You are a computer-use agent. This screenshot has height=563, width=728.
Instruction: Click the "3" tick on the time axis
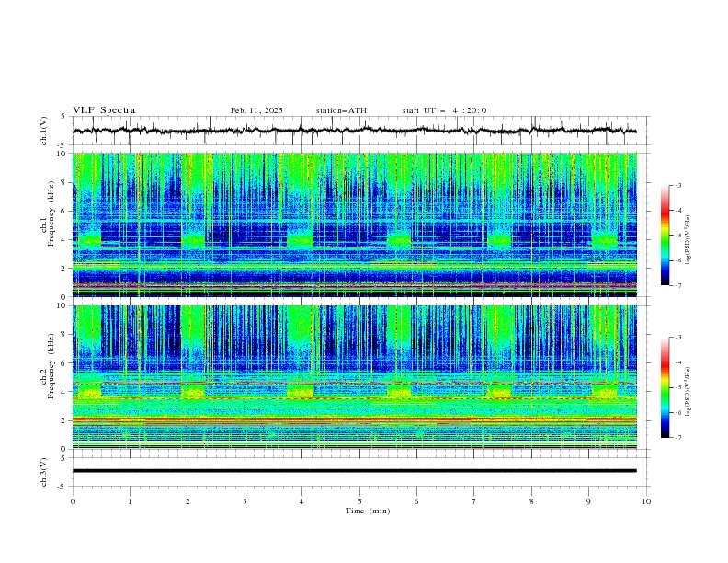[x=245, y=501]
